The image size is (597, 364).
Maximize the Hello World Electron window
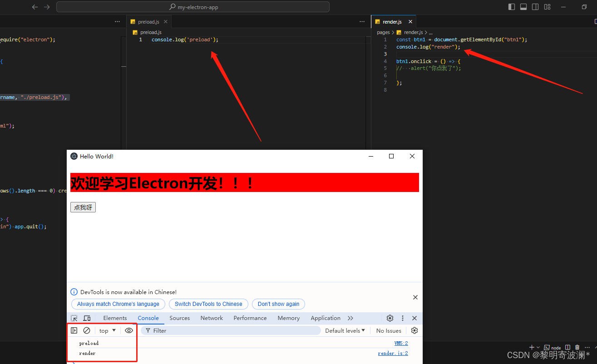tap(391, 156)
